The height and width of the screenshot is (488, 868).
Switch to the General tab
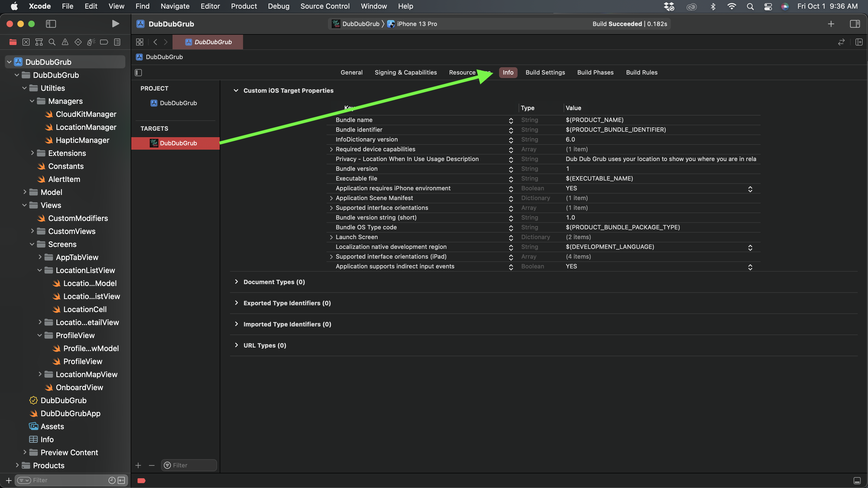click(x=352, y=72)
